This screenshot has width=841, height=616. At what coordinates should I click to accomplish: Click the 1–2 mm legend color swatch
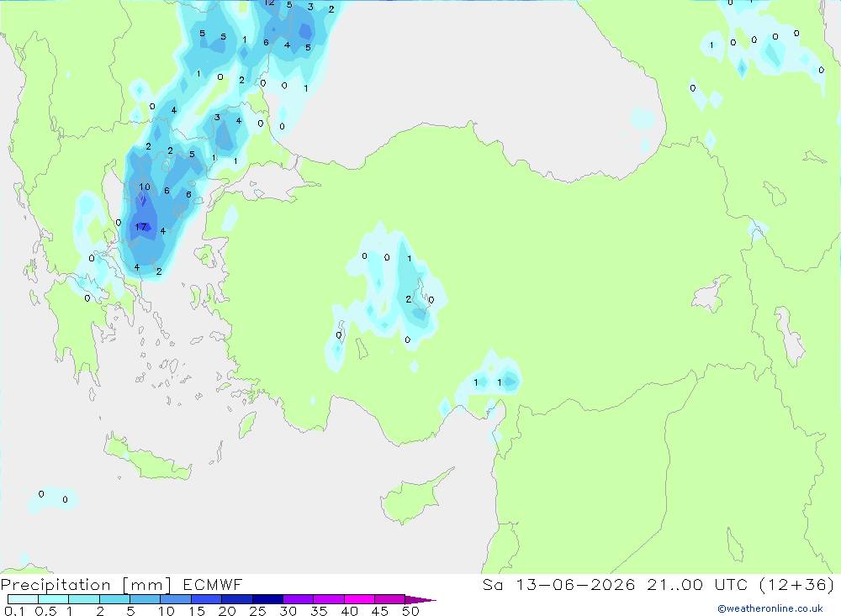pyautogui.click(x=83, y=599)
